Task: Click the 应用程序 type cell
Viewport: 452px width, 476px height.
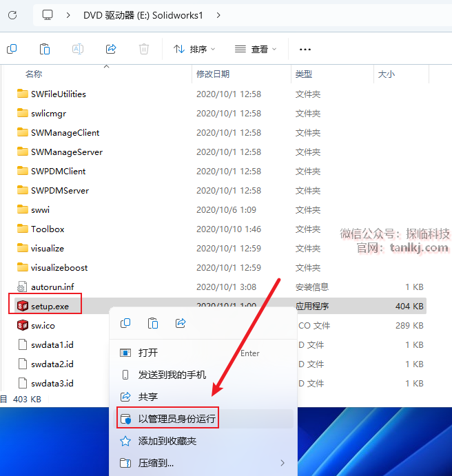Action: tap(312, 307)
